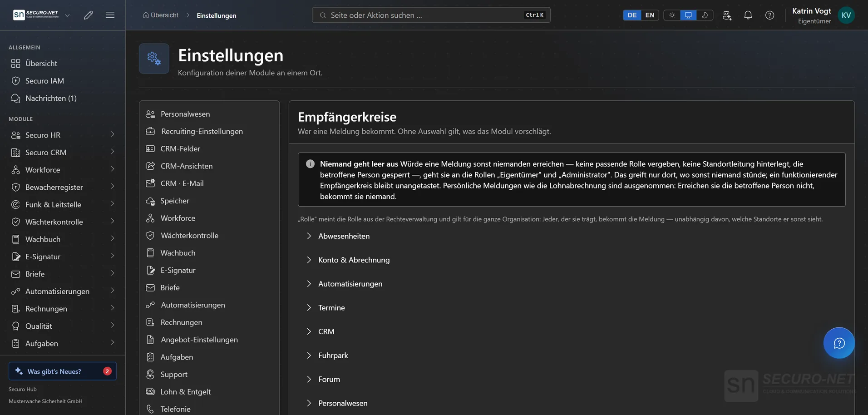Select Recruiting-Einstellungen in the settings list
868x415 pixels.
coord(209,131)
